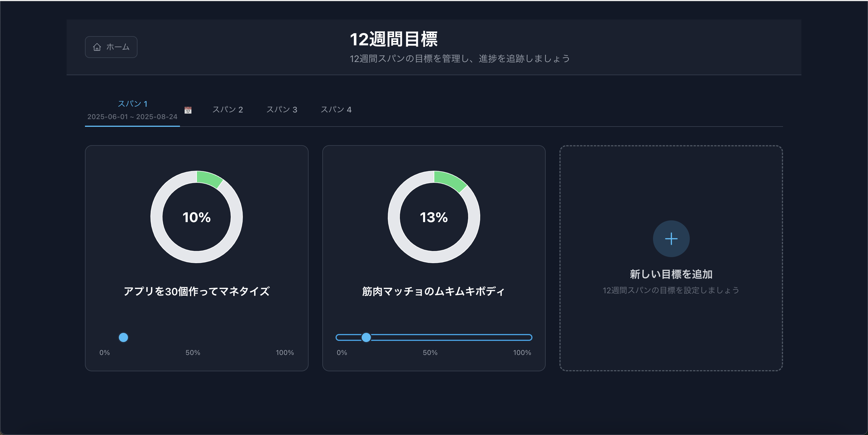Open the アプリを30個作ってマネタイズ goal title
Viewport: 868px width, 435px height.
click(196, 291)
